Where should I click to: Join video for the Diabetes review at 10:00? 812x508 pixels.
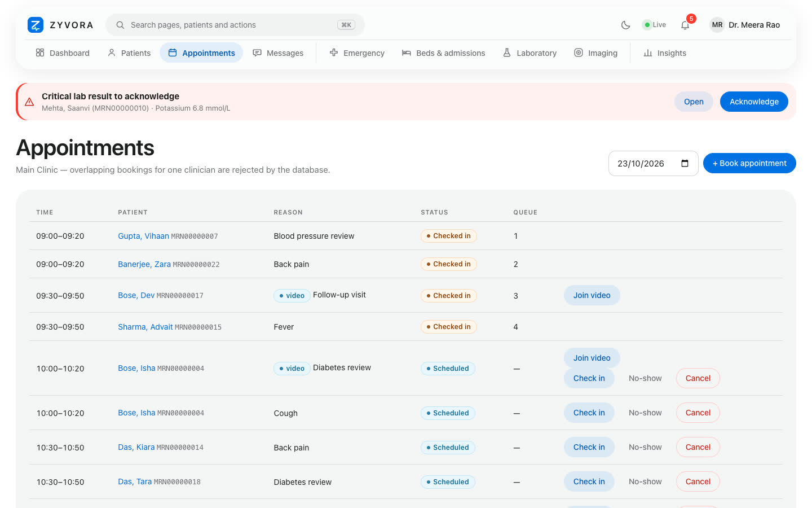tap(592, 358)
